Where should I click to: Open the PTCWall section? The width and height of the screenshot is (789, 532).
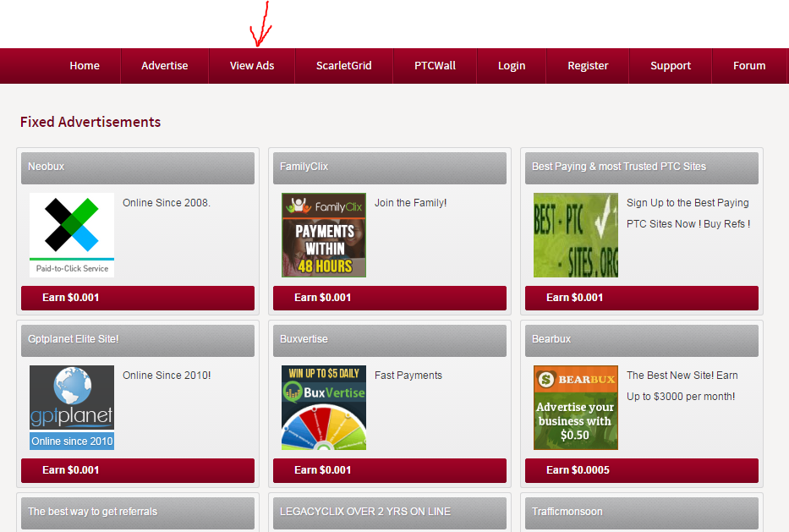(x=434, y=65)
